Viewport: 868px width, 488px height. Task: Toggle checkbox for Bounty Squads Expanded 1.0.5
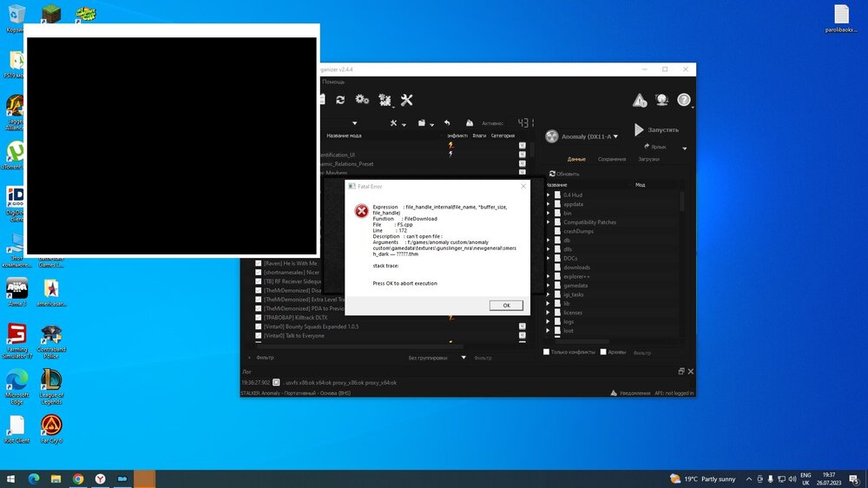(258, 326)
